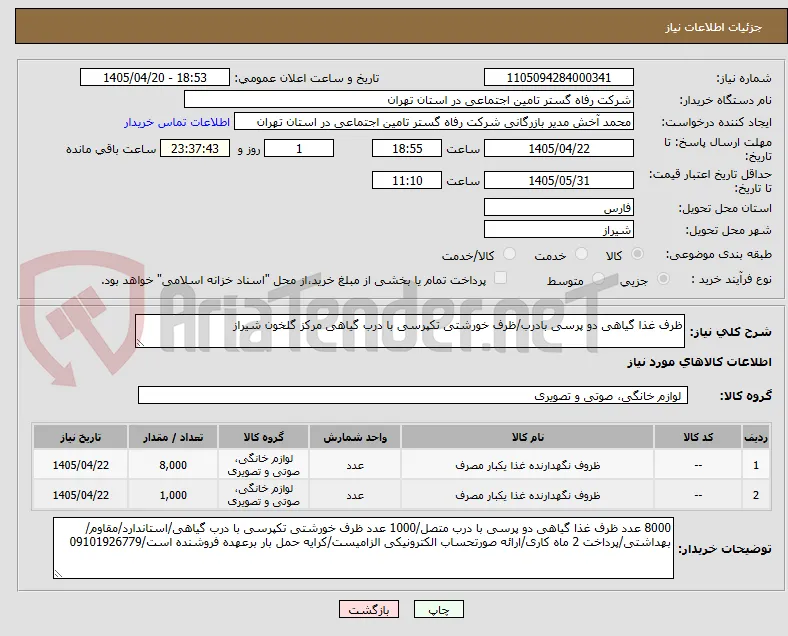Click the resize handle of buyer notes textarea
Viewport: 788px width, 636px height.
[58, 573]
